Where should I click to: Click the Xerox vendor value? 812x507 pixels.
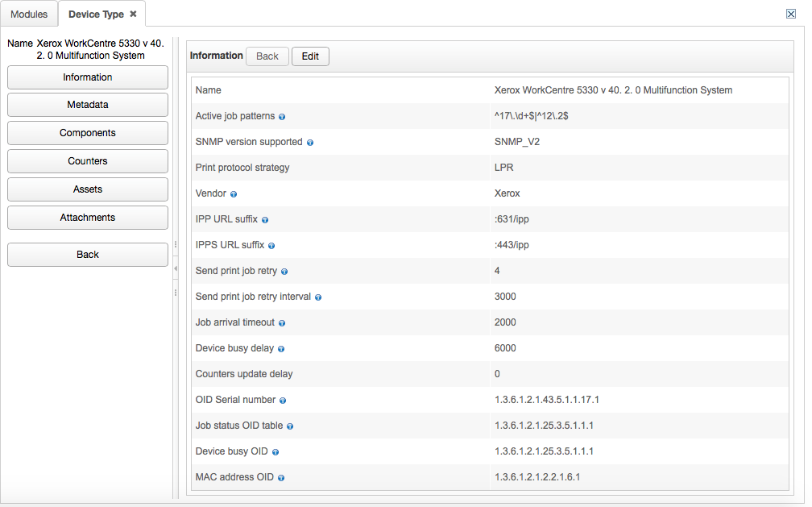tap(507, 193)
